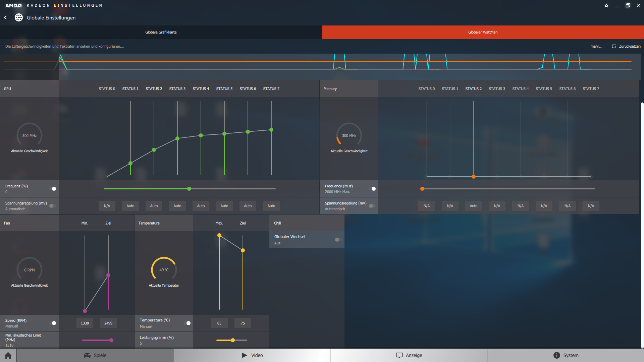This screenshot has height=362, width=644.
Task: Open the System info section
Action: tap(566, 355)
